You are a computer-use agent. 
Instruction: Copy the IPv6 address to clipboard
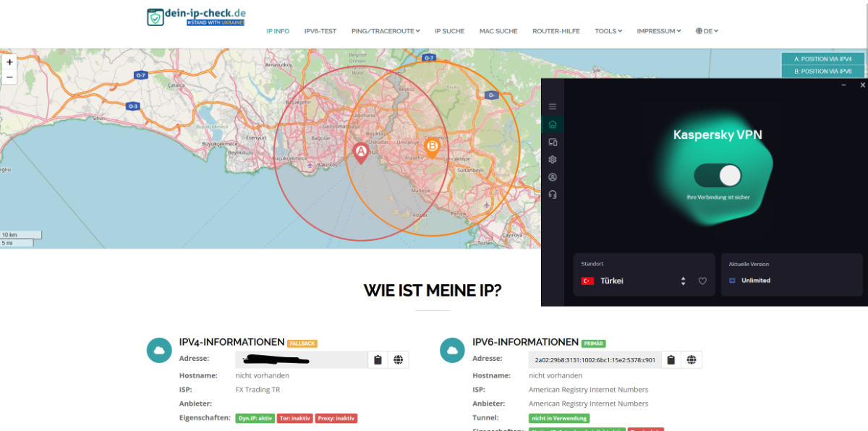point(671,359)
